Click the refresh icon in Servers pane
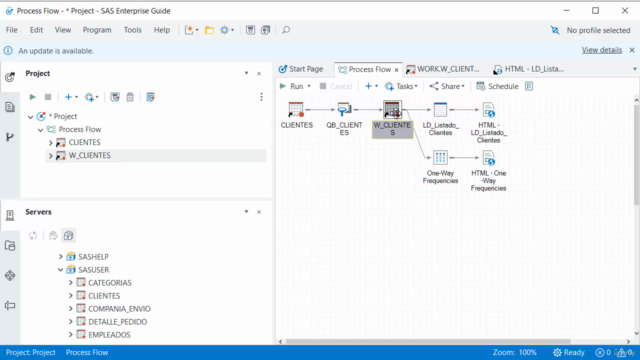Screen dimensions: 640x360 (x=33, y=236)
